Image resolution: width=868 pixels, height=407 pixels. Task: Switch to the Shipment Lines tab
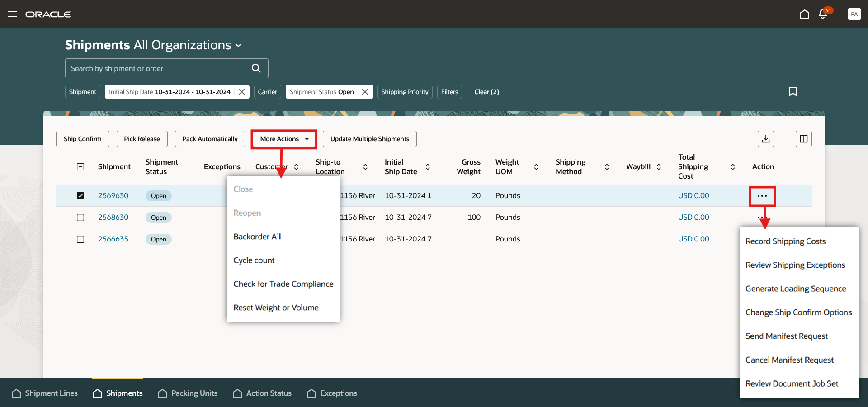coord(44,393)
